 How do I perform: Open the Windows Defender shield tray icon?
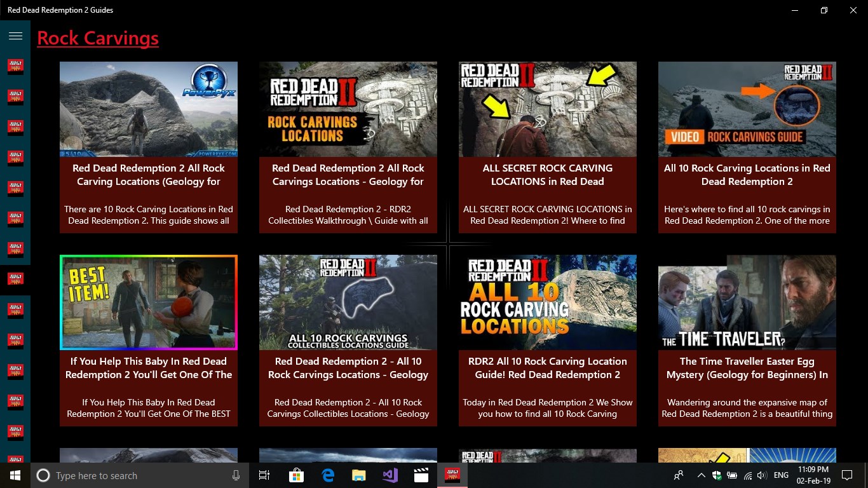tap(717, 475)
